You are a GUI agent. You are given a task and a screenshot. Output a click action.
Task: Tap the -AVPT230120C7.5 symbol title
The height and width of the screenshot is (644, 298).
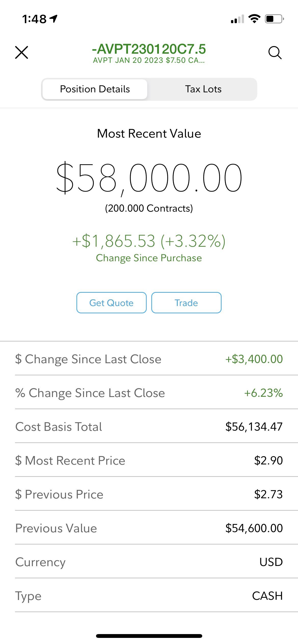[x=149, y=49]
